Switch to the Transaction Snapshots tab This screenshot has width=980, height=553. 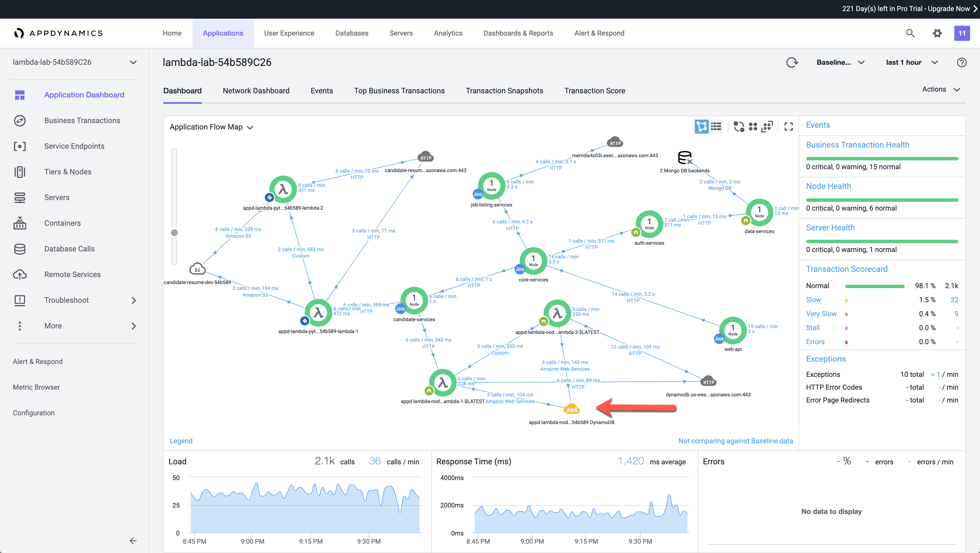(504, 90)
